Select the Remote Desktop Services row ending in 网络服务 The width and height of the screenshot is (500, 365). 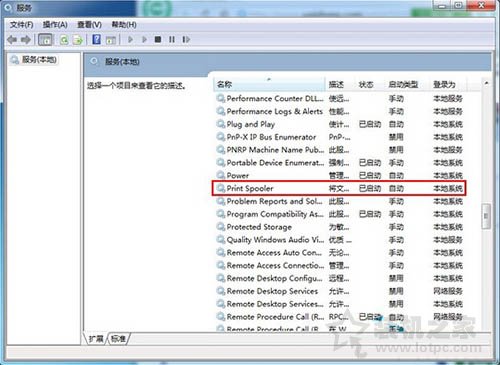(339, 291)
